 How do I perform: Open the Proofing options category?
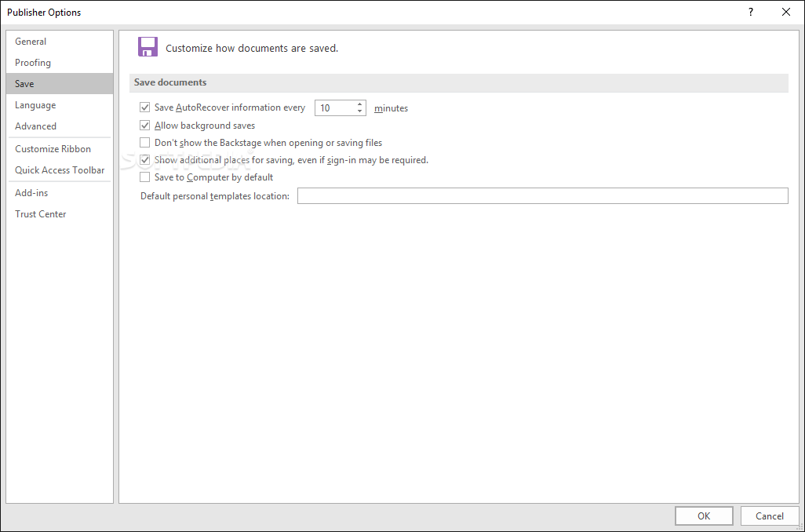pos(60,63)
